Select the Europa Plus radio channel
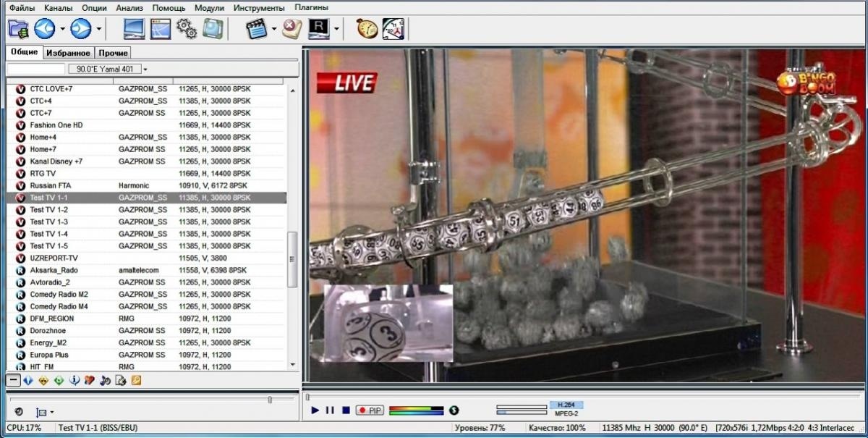The height and width of the screenshot is (438, 868). tap(49, 355)
